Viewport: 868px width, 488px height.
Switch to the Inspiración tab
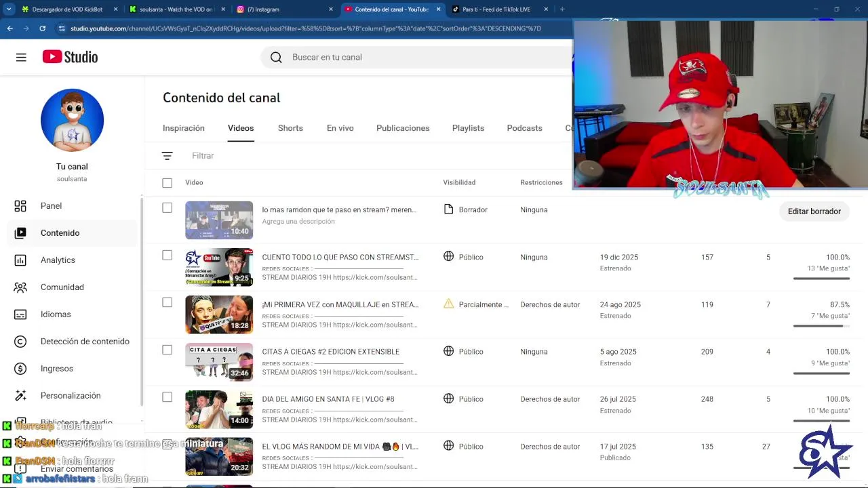click(184, 128)
